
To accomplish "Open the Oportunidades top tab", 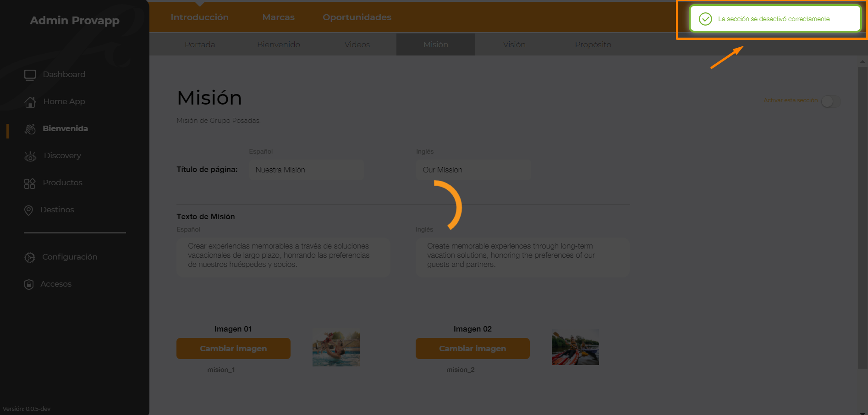I will (x=357, y=17).
